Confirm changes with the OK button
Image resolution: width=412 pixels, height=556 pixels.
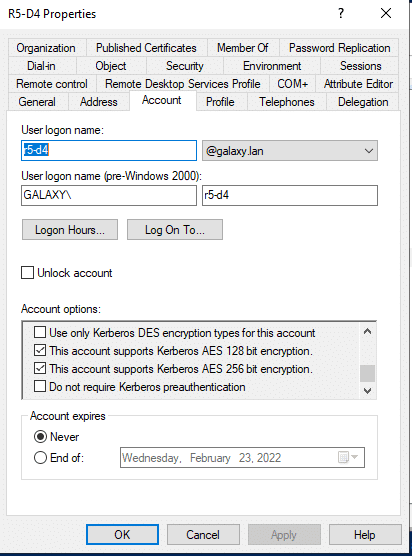pos(122,534)
